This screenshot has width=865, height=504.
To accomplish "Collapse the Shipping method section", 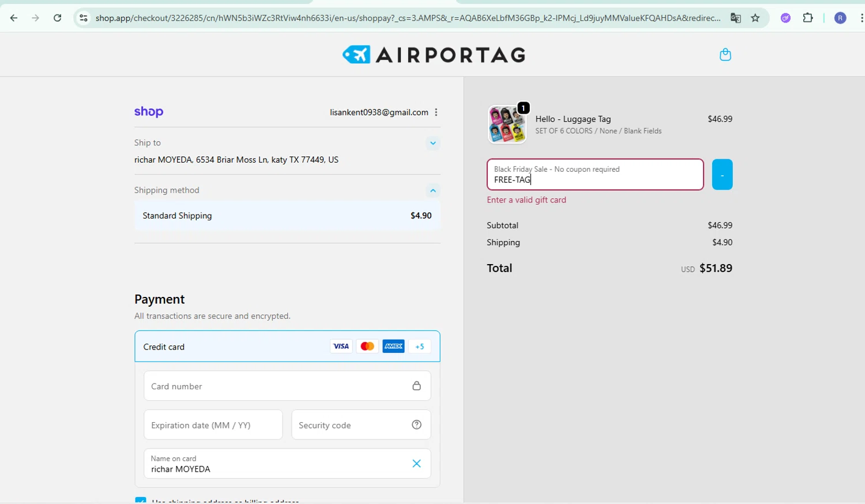I will pos(433,190).
